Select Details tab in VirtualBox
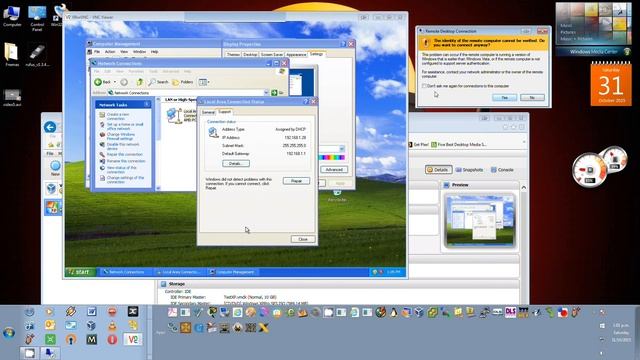Screen dimensions: 640x360 point(438,169)
